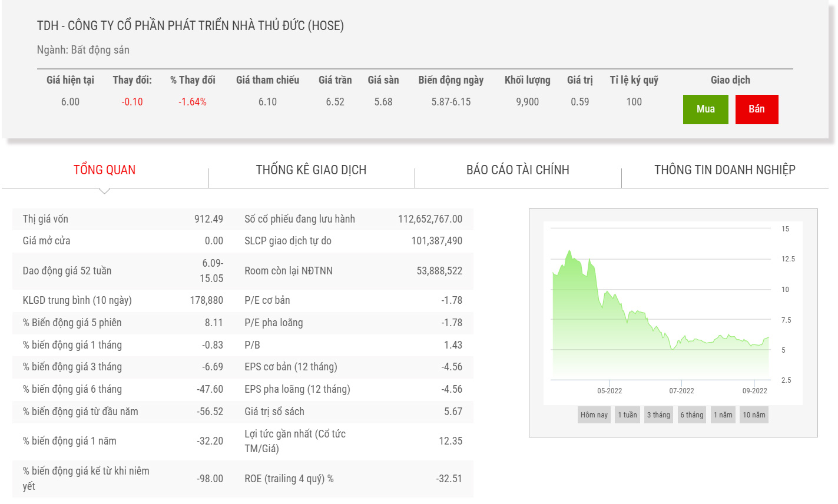Click the Khối lượng column header
This screenshot has height=504, width=838.
(x=527, y=80)
